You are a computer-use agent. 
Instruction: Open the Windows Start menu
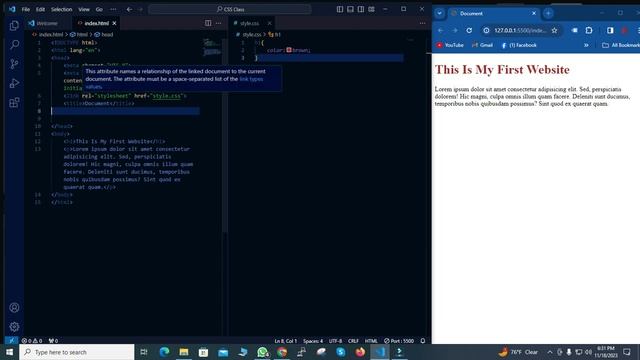click(x=9, y=352)
